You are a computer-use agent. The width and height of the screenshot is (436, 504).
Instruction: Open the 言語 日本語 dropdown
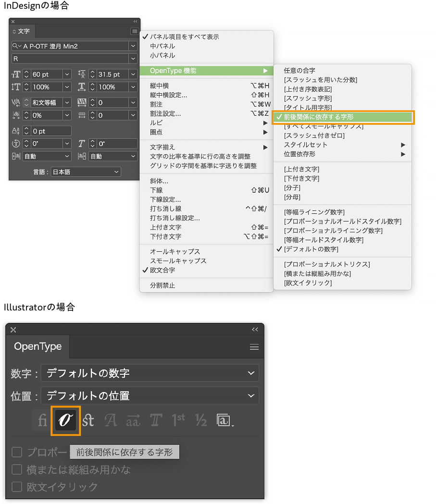[86, 172]
